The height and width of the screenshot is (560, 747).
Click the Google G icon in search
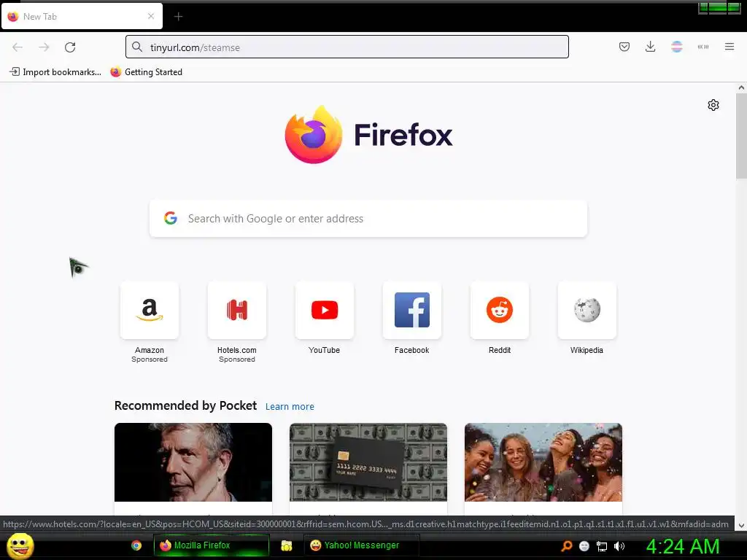pos(171,218)
